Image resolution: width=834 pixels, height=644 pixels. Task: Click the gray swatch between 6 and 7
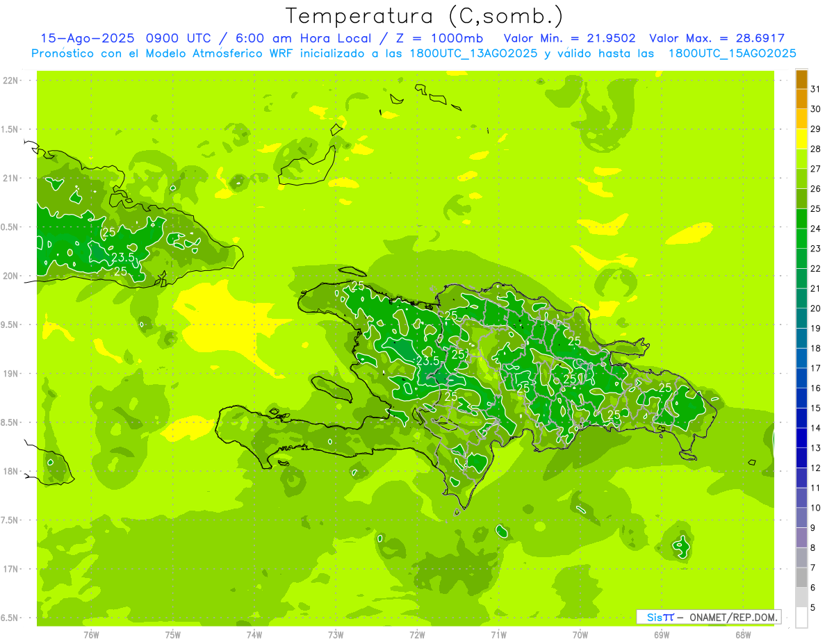pos(801,577)
